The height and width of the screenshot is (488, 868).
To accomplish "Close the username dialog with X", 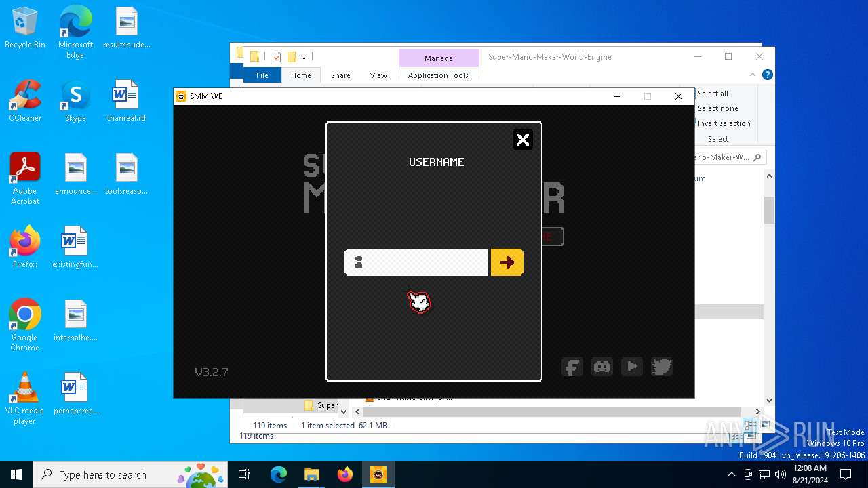I will pyautogui.click(x=523, y=140).
